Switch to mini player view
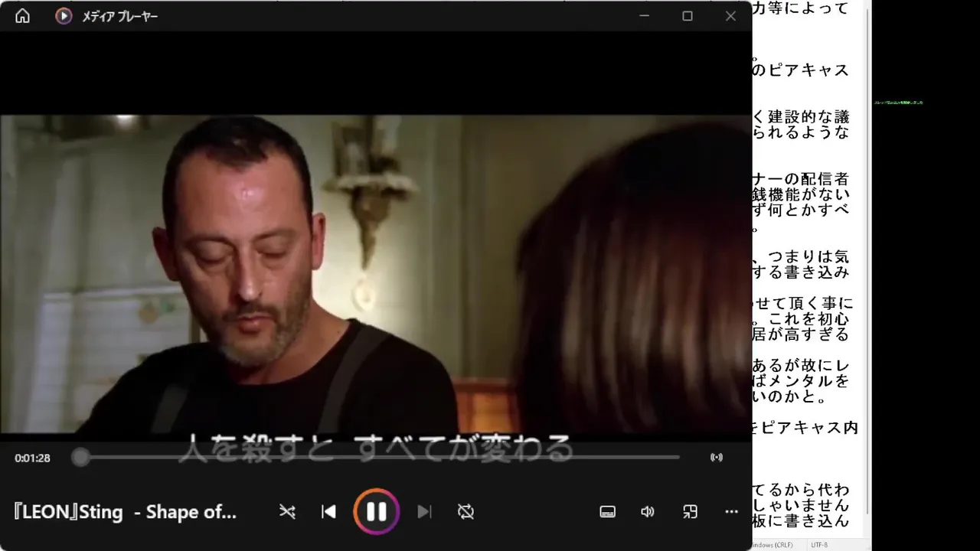This screenshot has height=551, width=980. [690, 512]
